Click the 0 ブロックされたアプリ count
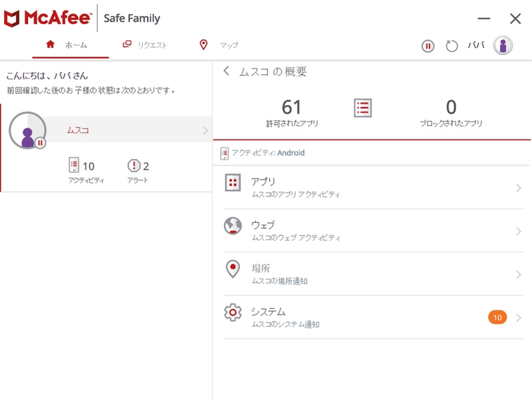Image resolution: width=532 pixels, height=399 pixels. (451, 112)
